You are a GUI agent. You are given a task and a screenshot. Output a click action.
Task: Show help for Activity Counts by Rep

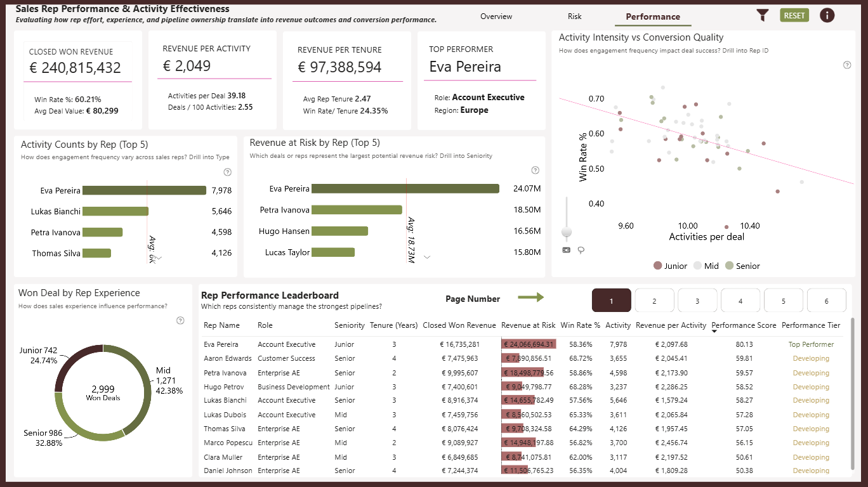(x=228, y=172)
